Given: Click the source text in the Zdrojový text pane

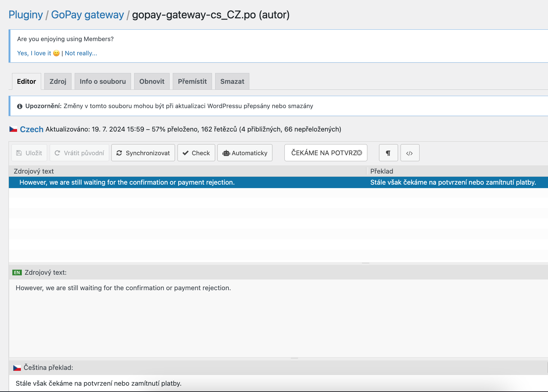Looking at the screenshot, I should [123, 288].
